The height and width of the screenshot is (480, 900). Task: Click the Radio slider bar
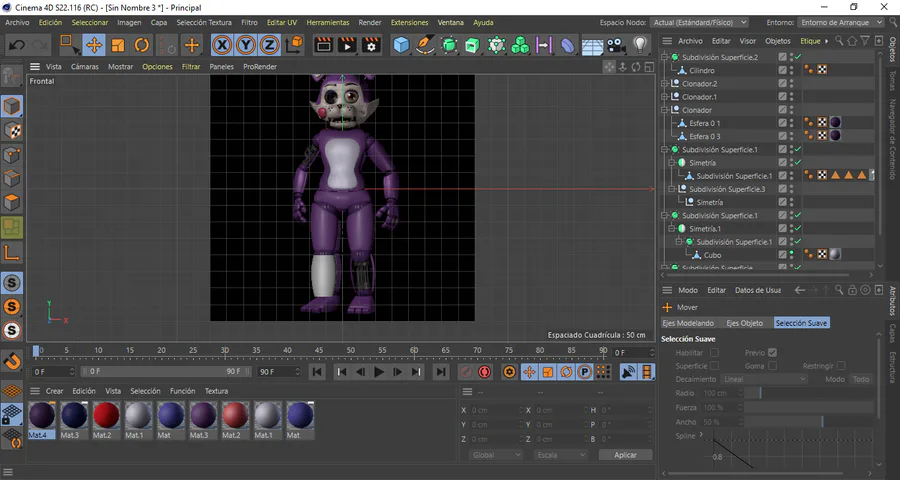809,393
